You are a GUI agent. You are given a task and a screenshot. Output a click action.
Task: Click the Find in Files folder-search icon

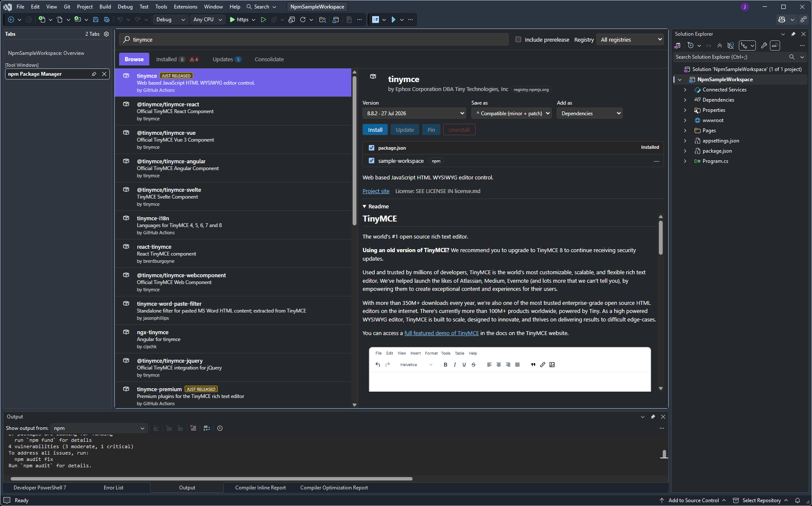pyautogui.click(x=322, y=20)
